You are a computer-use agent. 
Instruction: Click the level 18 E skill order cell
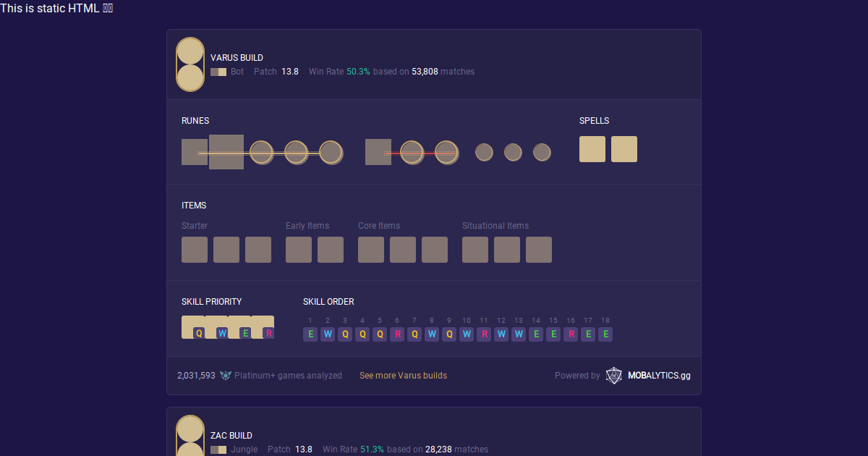(x=605, y=334)
